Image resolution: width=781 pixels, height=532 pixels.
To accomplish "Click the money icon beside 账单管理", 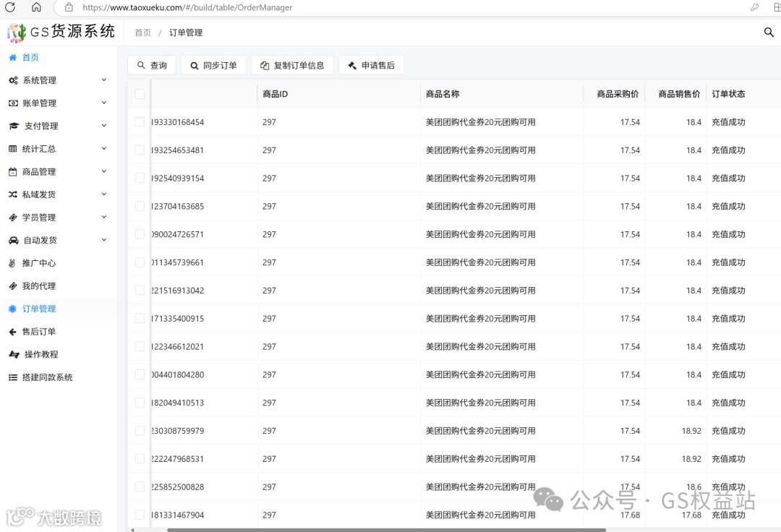I will pyautogui.click(x=13, y=103).
